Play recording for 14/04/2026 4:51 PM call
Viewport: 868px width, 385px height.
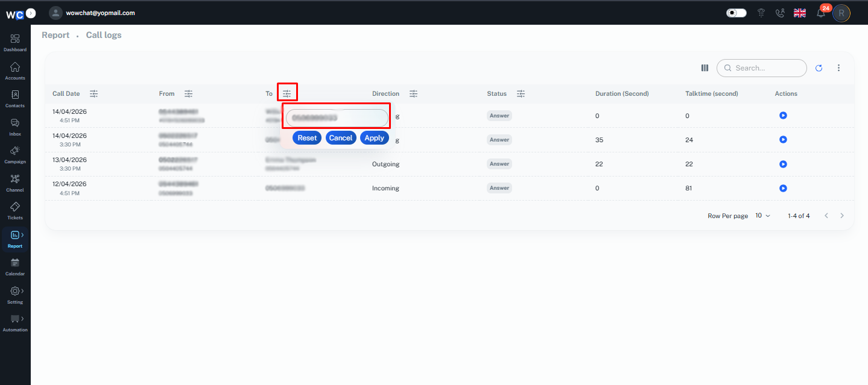point(783,116)
